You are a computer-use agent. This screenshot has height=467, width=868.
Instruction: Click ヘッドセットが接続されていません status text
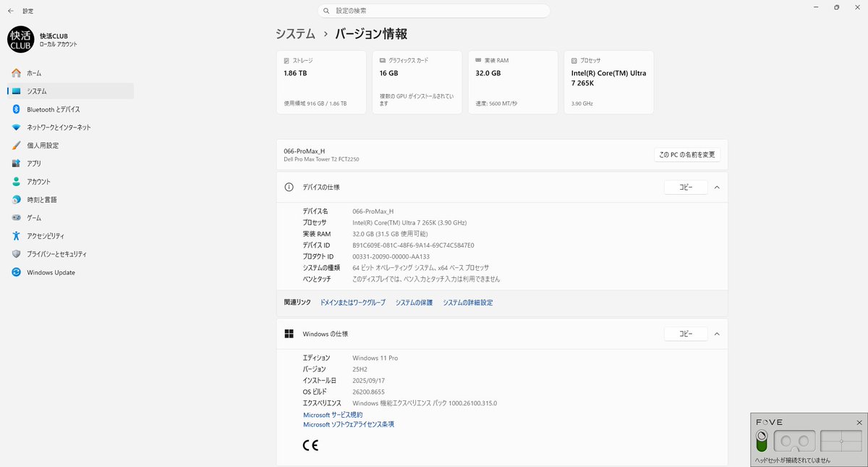(x=793, y=460)
